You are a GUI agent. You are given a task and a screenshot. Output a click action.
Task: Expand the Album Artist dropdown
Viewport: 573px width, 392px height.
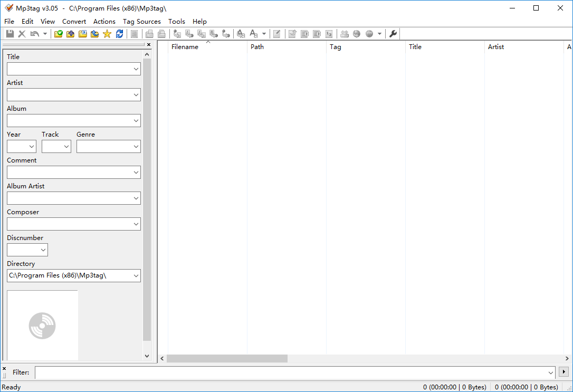[x=136, y=198]
